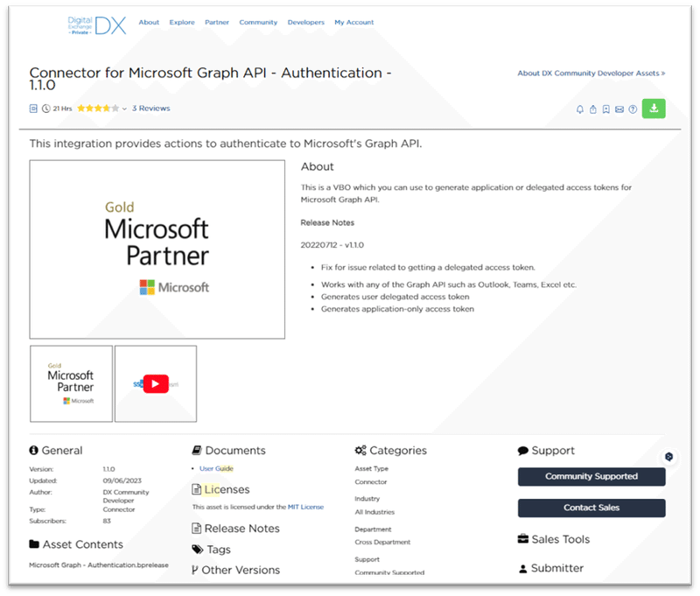Open the Developers menu
This screenshot has height=596, width=700.
(305, 23)
